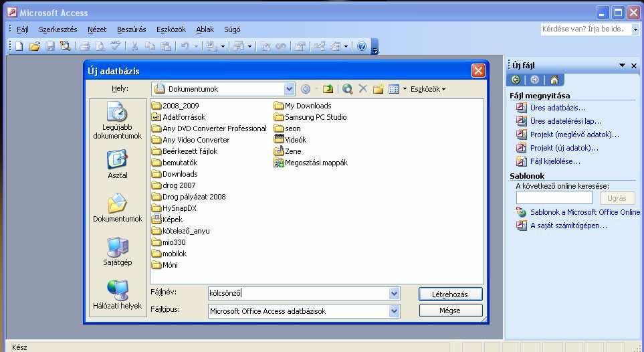Click the Microsoft Office Help icon
This screenshot has height=352, width=644.
tap(362, 46)
